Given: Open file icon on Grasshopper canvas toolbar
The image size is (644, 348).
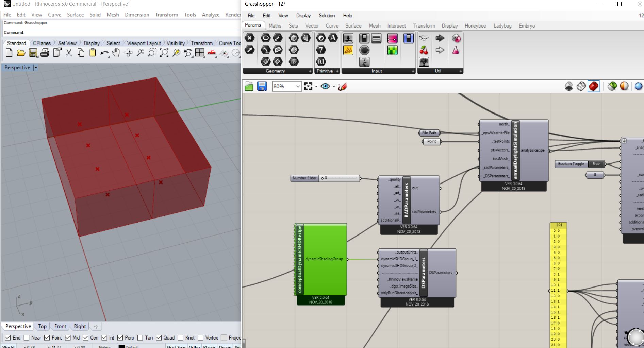Looking at the screenshot, I should coord(249,86).
